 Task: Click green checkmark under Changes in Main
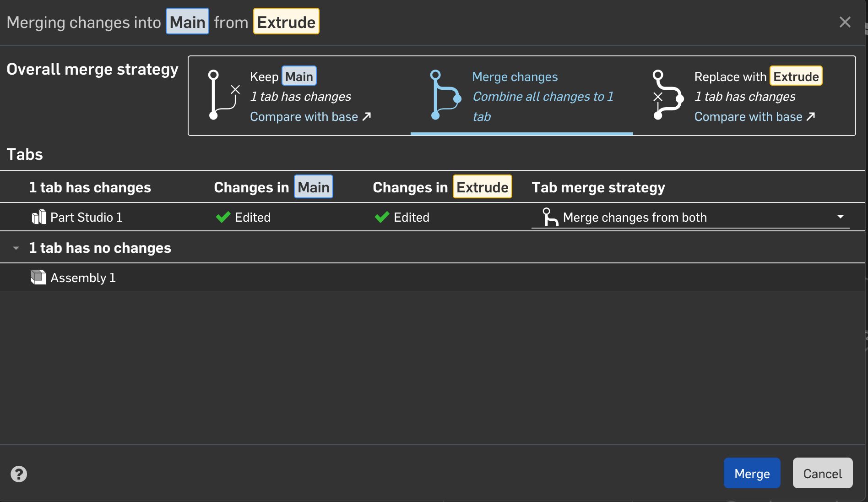click(x=223, y=217)
